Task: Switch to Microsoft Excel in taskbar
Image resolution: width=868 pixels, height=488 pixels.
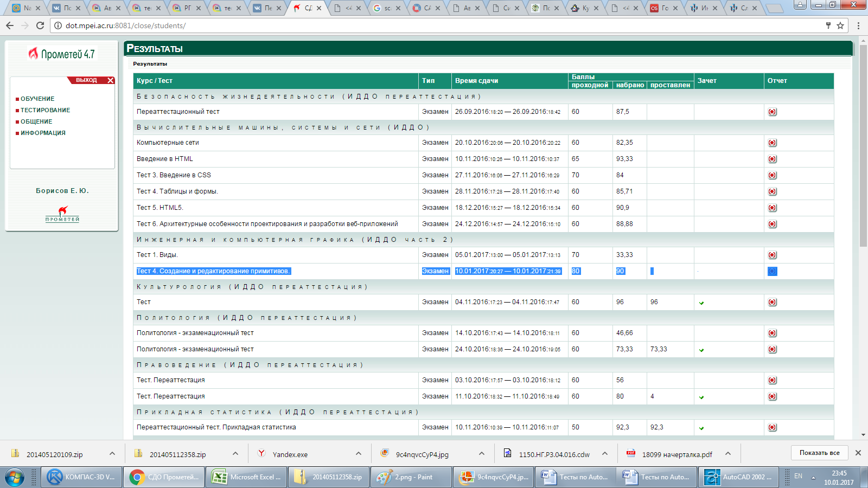Action: click(247, 477)
